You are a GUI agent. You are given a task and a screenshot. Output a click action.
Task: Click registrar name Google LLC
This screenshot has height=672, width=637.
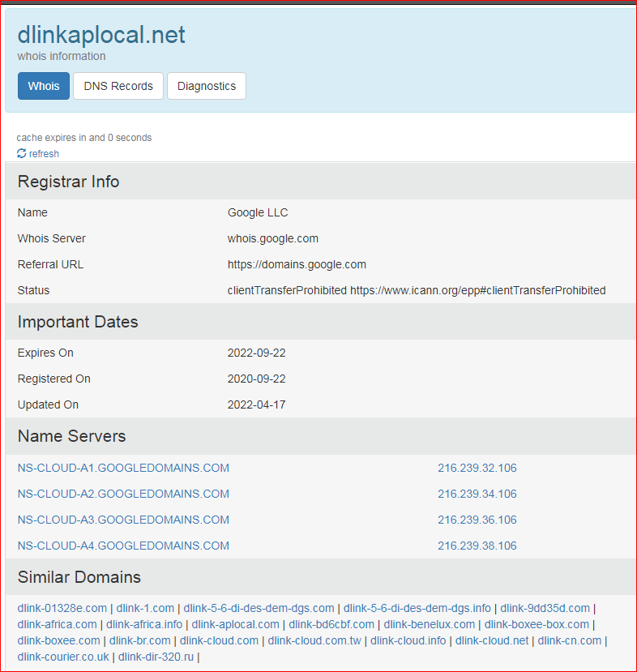258,212
